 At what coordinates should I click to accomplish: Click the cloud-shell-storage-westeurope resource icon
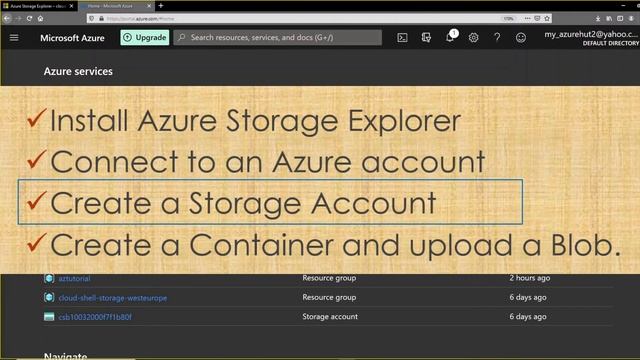click(x=49, y=297)
